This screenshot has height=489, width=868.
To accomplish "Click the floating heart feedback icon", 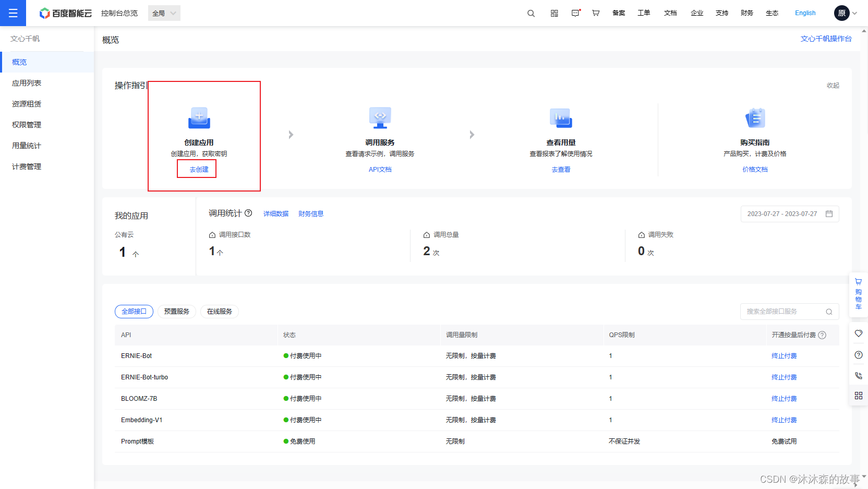I will point(859,333).
